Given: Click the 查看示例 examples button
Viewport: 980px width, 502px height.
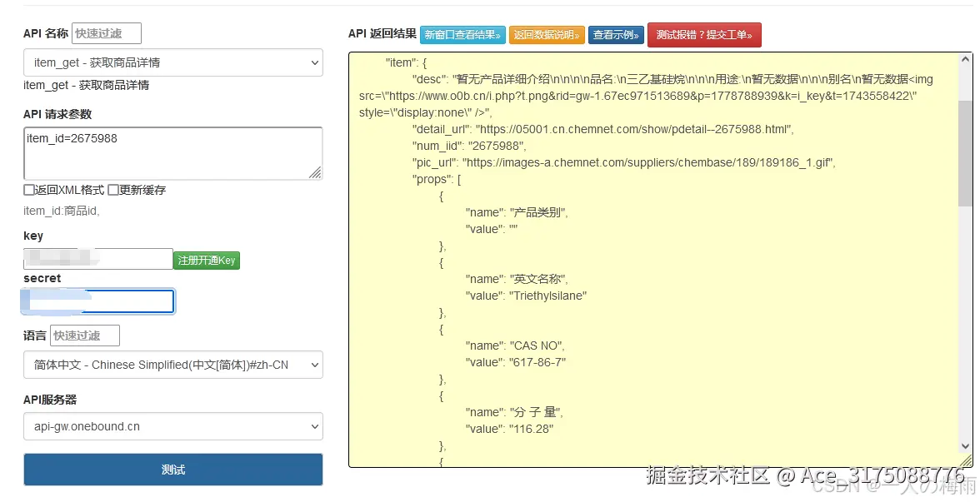Looking at the screenshot, I should point(616,36).
